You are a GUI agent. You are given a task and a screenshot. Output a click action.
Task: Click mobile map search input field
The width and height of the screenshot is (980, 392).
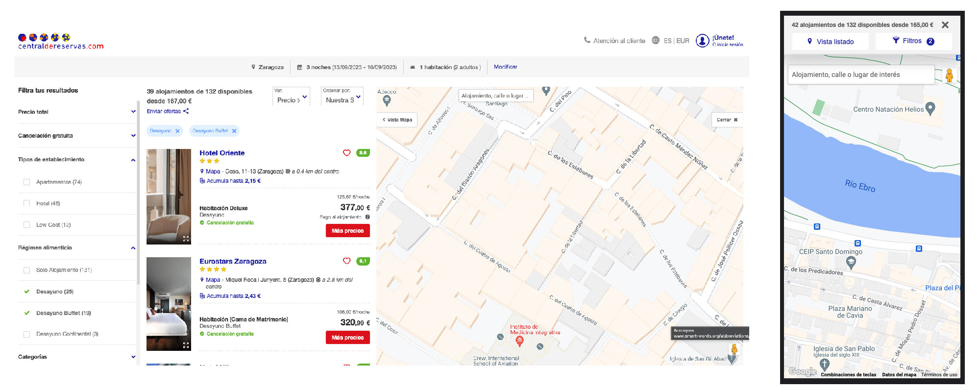click(861, 74)
